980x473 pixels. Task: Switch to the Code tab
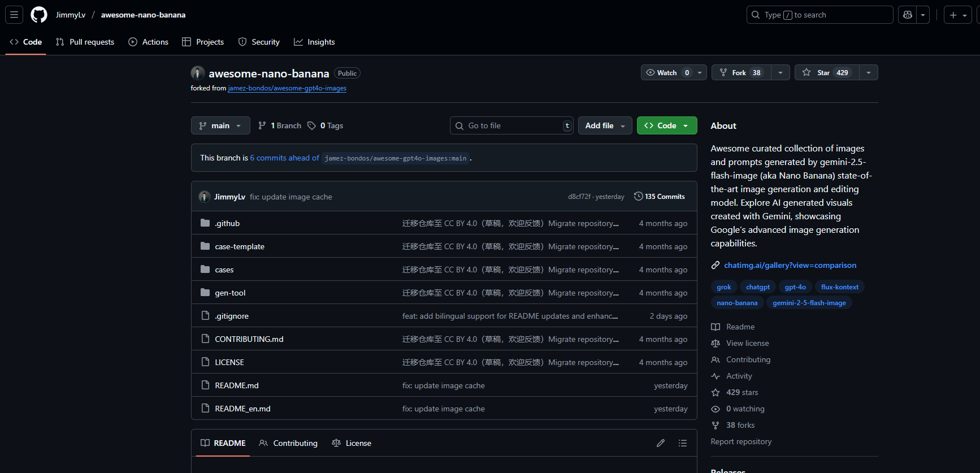(x=26, y=42)
